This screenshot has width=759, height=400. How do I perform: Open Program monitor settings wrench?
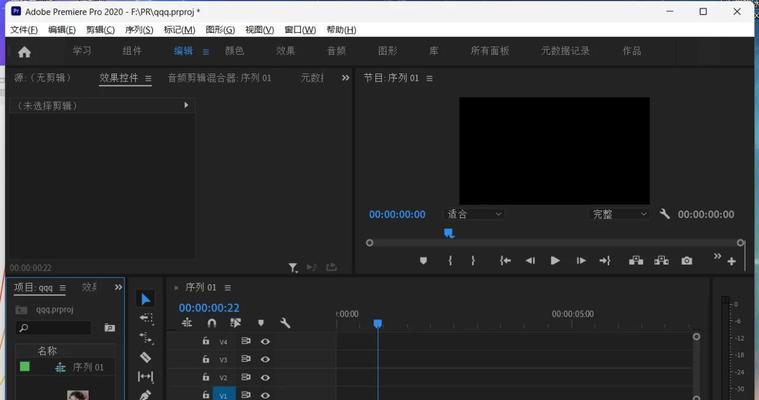click(665, 214)
